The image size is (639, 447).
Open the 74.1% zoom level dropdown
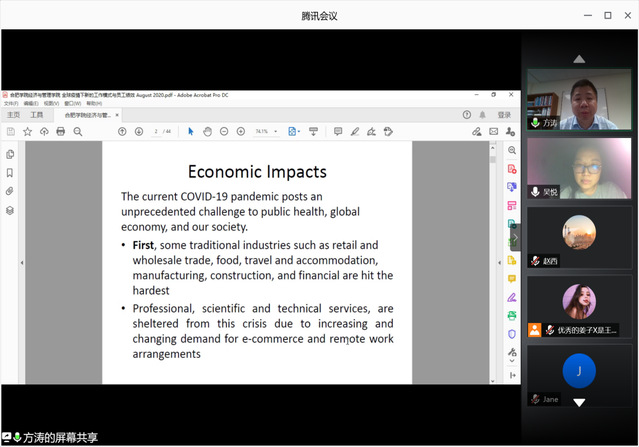[266, 131]
